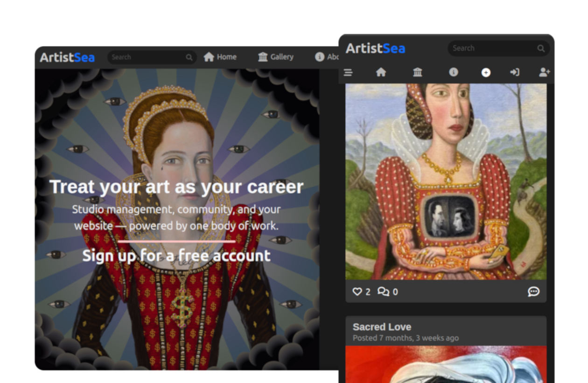Focus the Search field in desktop view
588x383 pixels.
pyautogui.click(x=152, y=57)
